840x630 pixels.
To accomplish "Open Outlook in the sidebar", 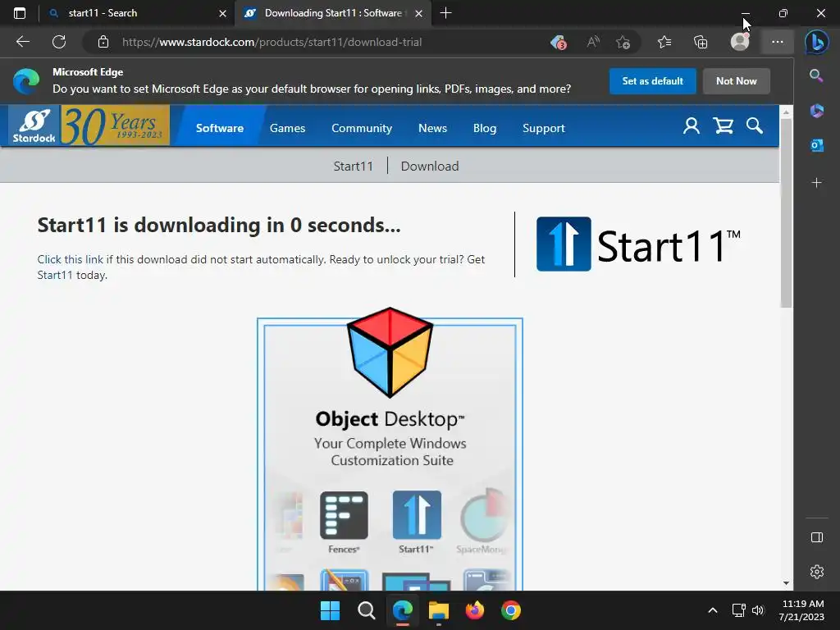I will point(816,145).
